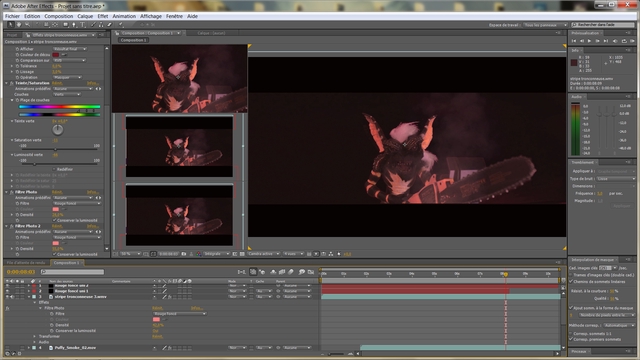This screenshot has height=360, width=640.
Task: Open the Animation menu
Action: click(124, 16)
